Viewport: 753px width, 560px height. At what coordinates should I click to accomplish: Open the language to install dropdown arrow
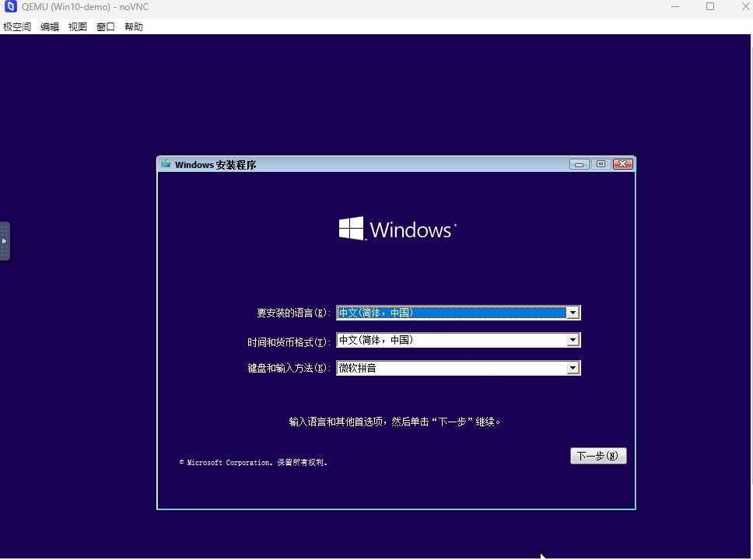(x=573, y=311)
